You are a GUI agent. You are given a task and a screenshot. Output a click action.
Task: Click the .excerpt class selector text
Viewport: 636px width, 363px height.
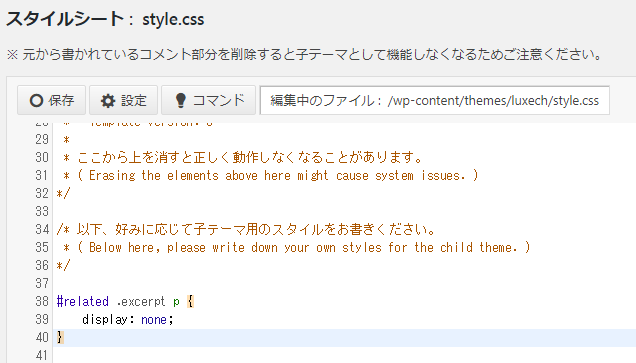(141, 302)
